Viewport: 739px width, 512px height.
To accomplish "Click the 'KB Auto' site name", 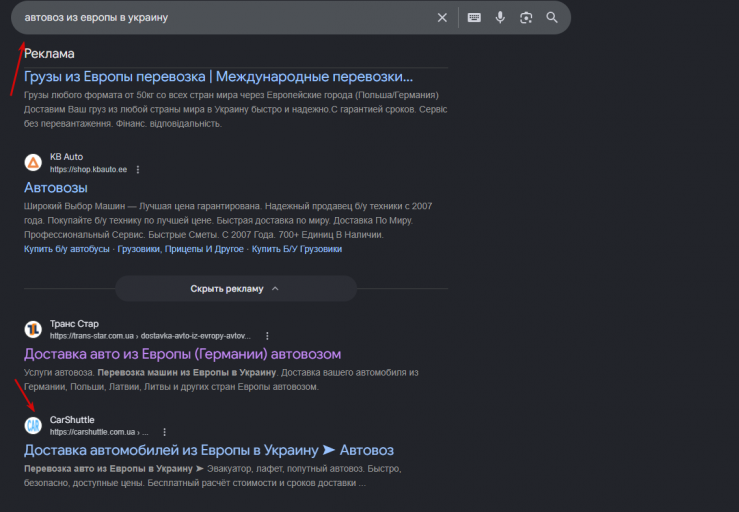I will [x=66, y=157].
